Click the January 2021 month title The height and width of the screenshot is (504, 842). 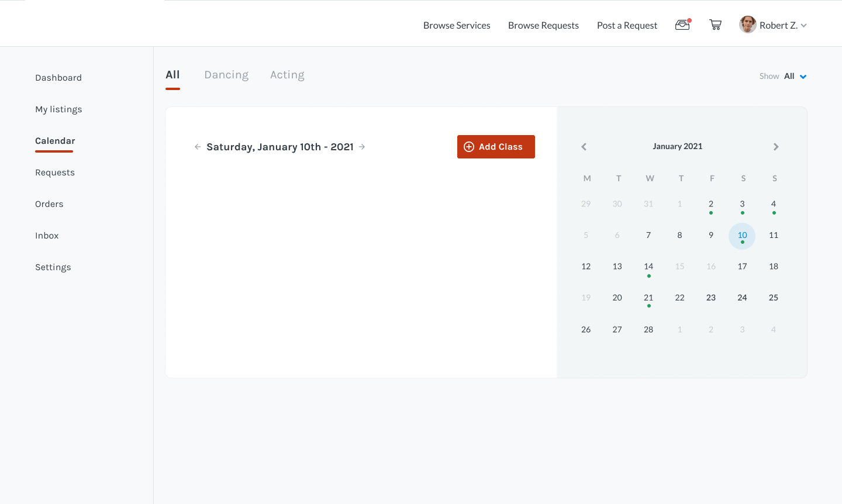(677, 146)
